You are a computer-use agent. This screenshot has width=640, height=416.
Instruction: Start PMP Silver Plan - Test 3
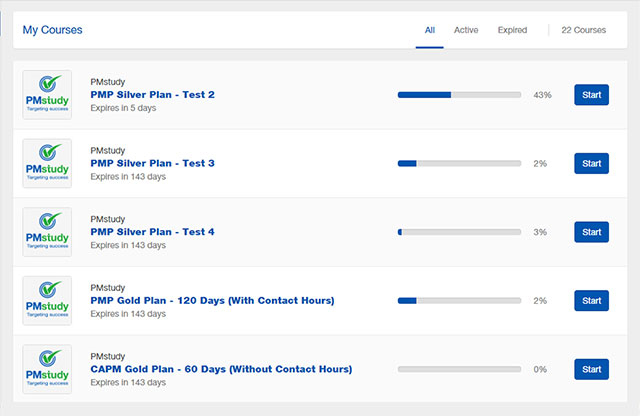point(591,163)
